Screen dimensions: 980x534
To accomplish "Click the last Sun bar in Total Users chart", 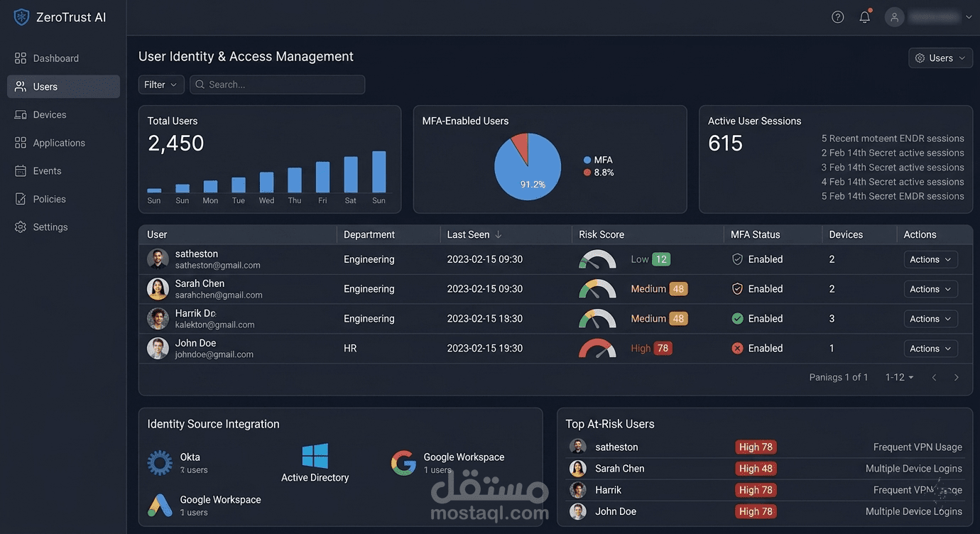I will click(x=379, y=172).
